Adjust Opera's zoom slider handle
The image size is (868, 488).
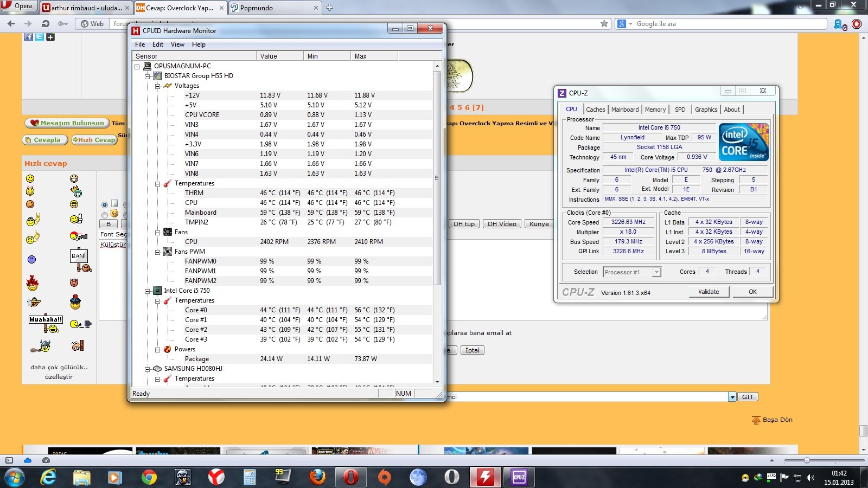807,460
